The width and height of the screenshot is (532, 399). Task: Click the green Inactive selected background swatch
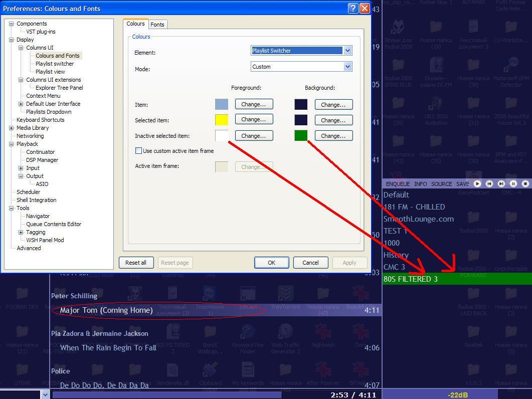pyautogui.click(x=301, y=135)
